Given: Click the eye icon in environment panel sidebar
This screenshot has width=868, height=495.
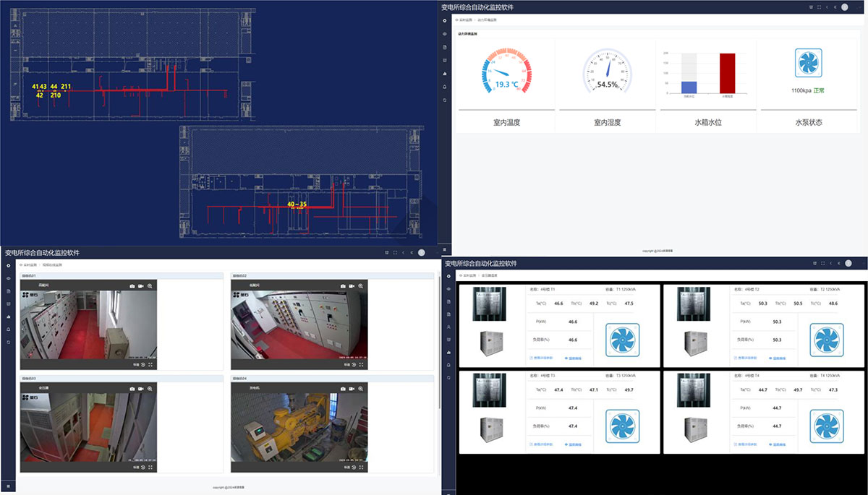Looking at the screenshot, I should pyautogui.click(x=445, y=33).
